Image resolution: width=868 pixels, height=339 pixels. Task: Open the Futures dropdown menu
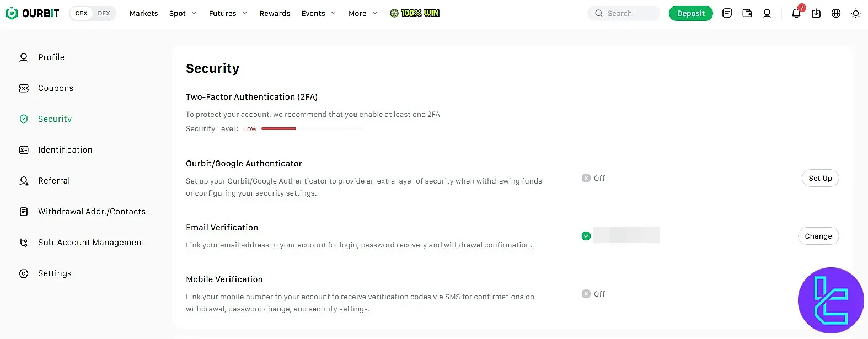pyautogui.click(x=227, y=13)
